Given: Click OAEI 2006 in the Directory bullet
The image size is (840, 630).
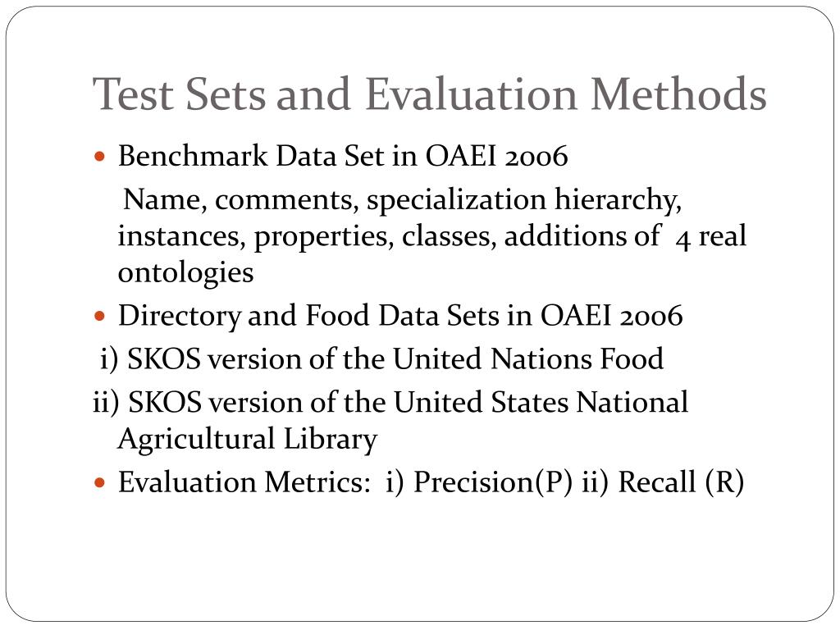Looking at the screenshot, I should coord(611,315).
